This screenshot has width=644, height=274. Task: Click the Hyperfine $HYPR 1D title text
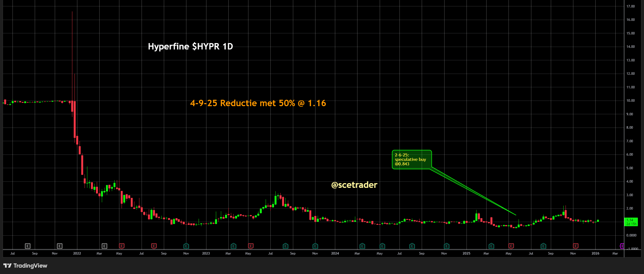190,46
